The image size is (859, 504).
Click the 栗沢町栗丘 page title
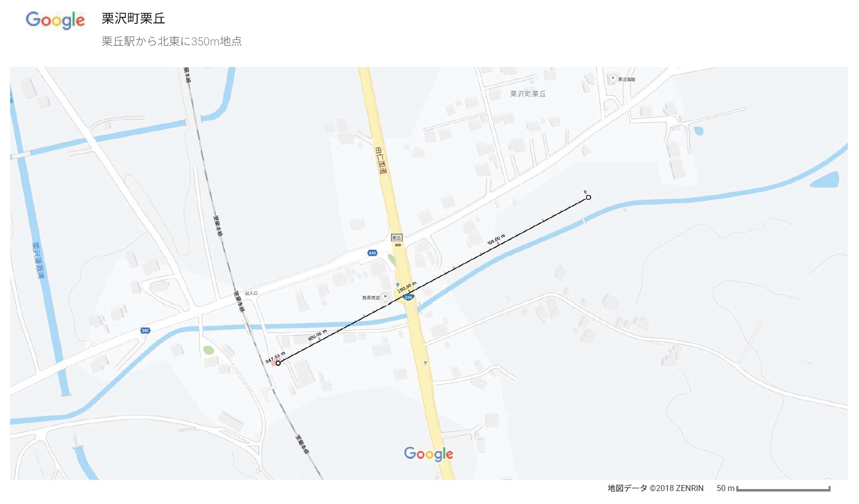pyautogui.click(x=133, y=18)
